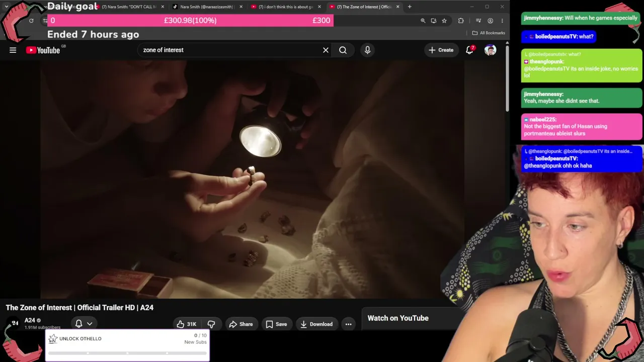Open the YouTube notifications bell
The width and height of the screenshot is (644, 362).
click(470, 50)
